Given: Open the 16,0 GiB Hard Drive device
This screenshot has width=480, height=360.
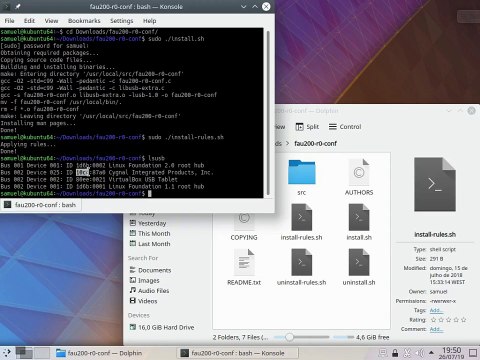Looking at the screenshot, I should pos(162,327).
